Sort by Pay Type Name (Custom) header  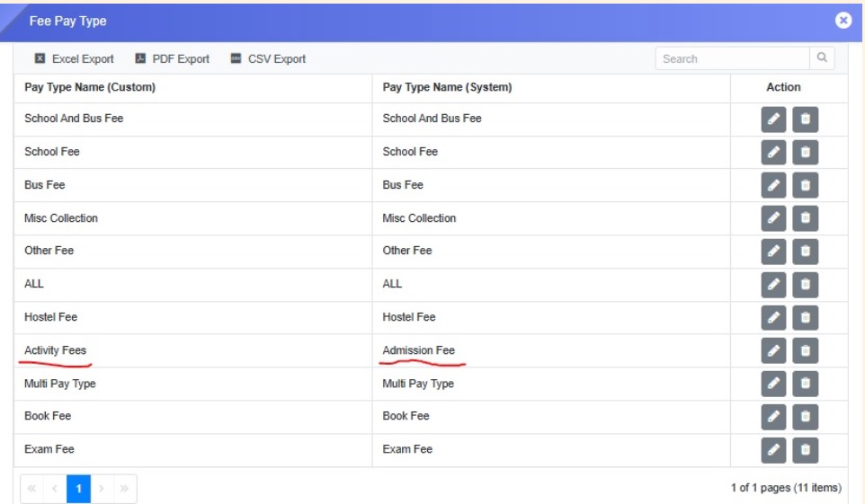[x=90, y=87]
